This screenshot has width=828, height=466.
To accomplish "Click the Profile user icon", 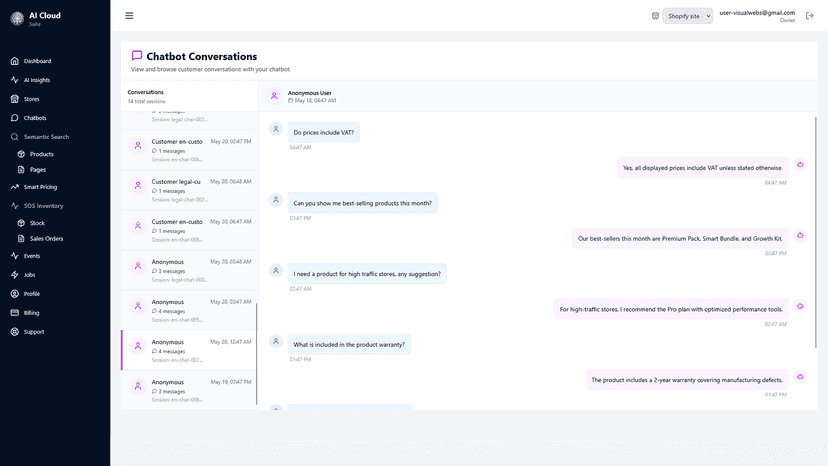I will [15, 294].
